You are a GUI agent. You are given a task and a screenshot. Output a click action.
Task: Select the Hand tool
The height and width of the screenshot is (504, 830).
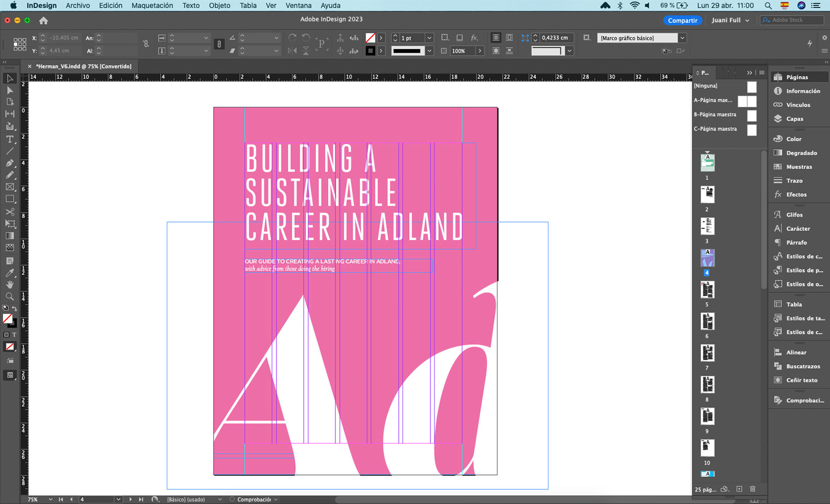pos(10,284)
